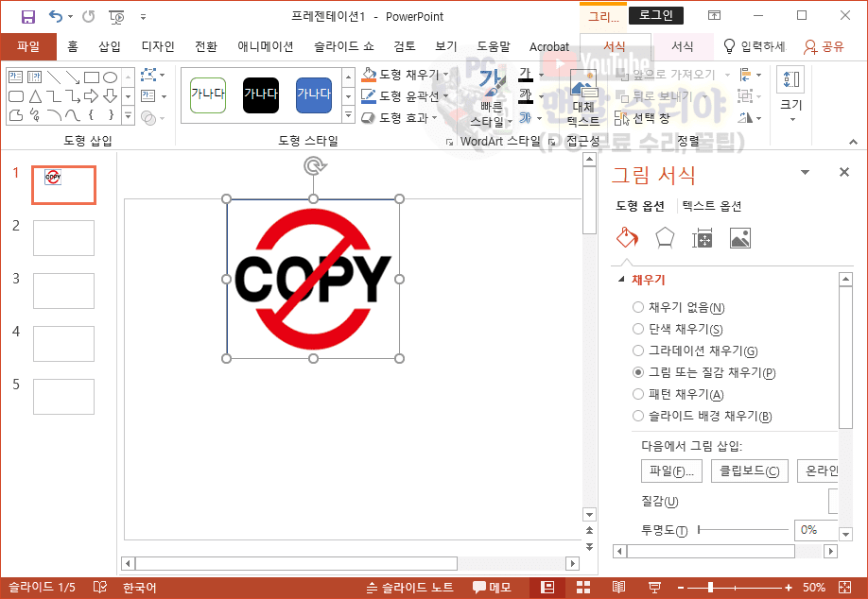
Task: Expand the shapes gallery More arrow
Action: (x=128, y=115)
